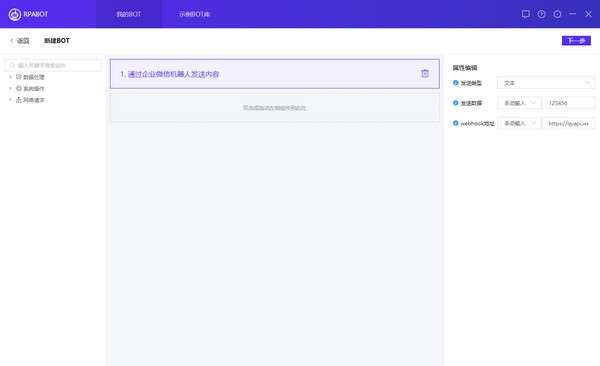Expand the 系统操作 tree node
Screen dimensions: 600x366
[x=10, y=88]
